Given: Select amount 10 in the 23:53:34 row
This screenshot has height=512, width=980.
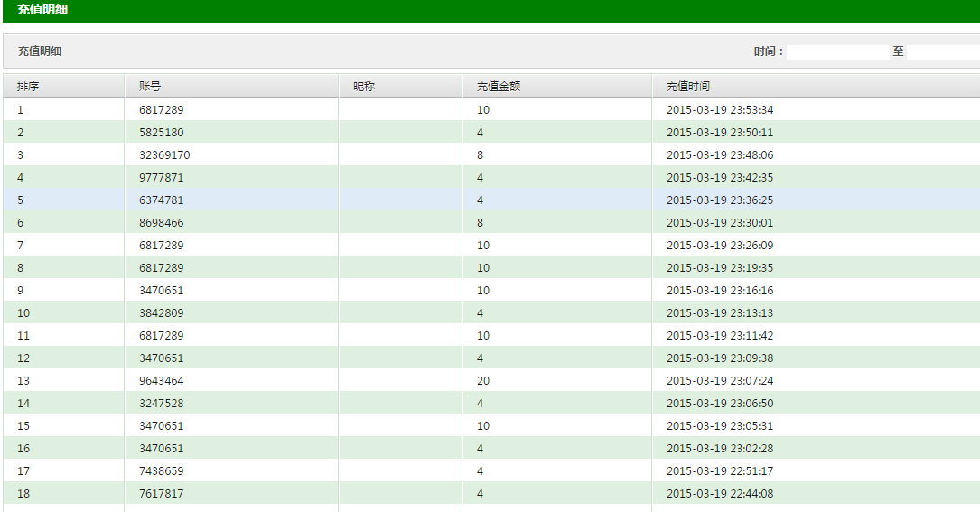Looking at the screenshot, I should 483,110.
